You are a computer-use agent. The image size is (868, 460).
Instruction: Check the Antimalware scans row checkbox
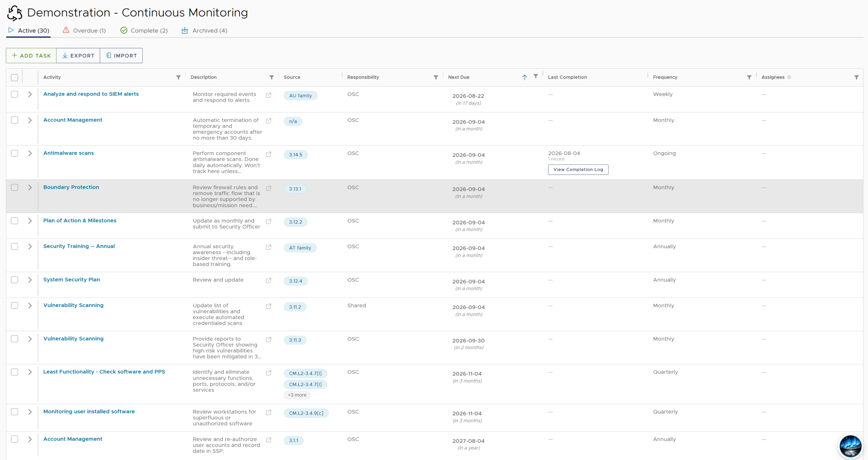(x=15, y=153)
